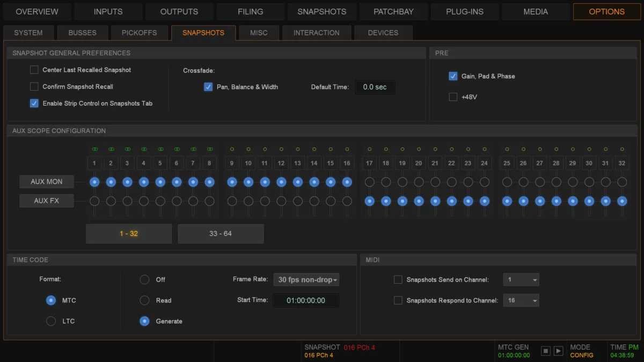Click the aux 20 number box
The height and width of the screenshot is (362, 644).
point(419,163)
